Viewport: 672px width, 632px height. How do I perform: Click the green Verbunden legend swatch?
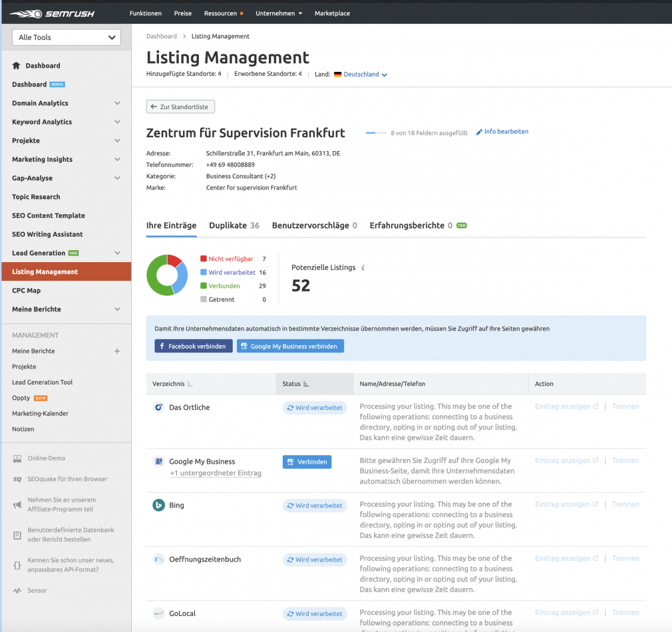coord(204,286)
